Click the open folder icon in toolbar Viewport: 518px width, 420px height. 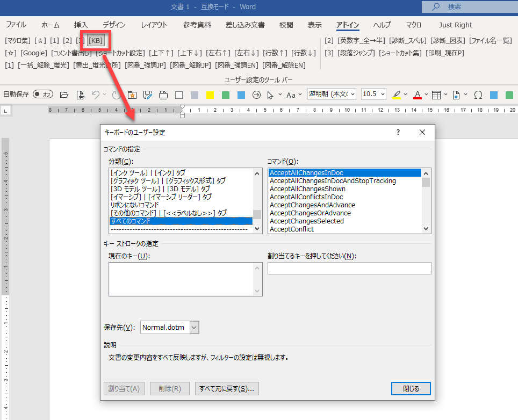pos(64,95)
